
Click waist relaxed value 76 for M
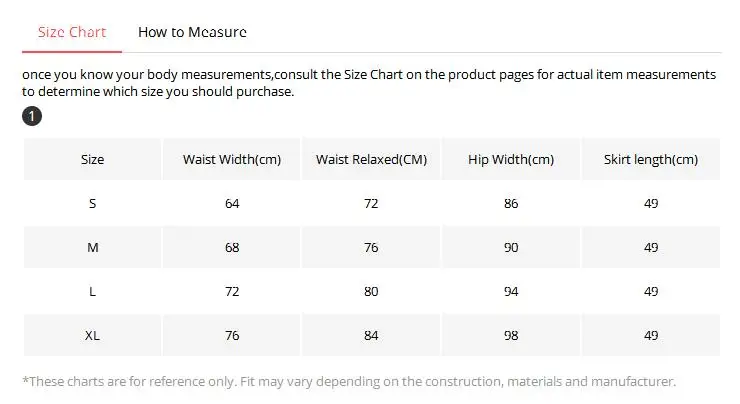[x=371, y=247]
